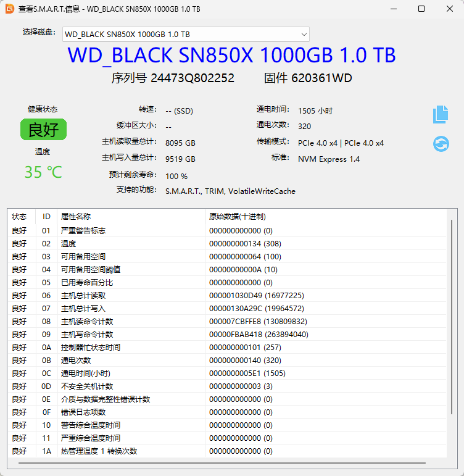Image resolution: width=464 pixels, height=476 pixels.
Task: Select the 02 温度 attribute row
Action: coord(227,244)
